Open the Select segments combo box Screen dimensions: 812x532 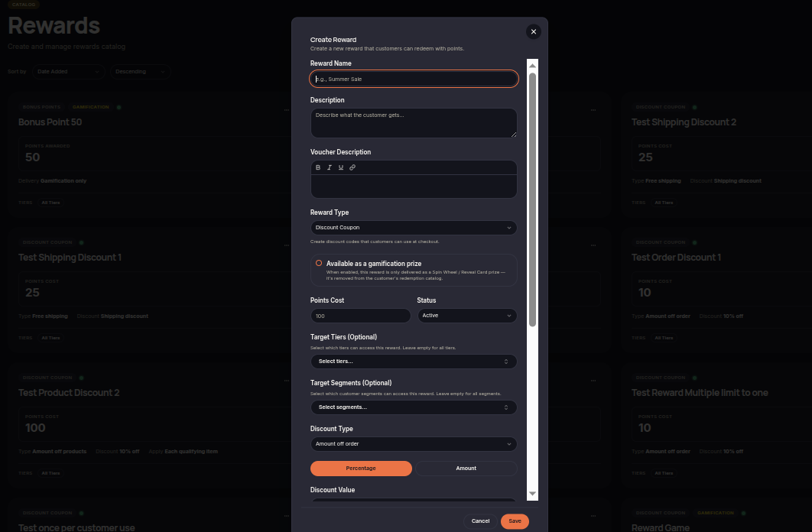point(414,407)
